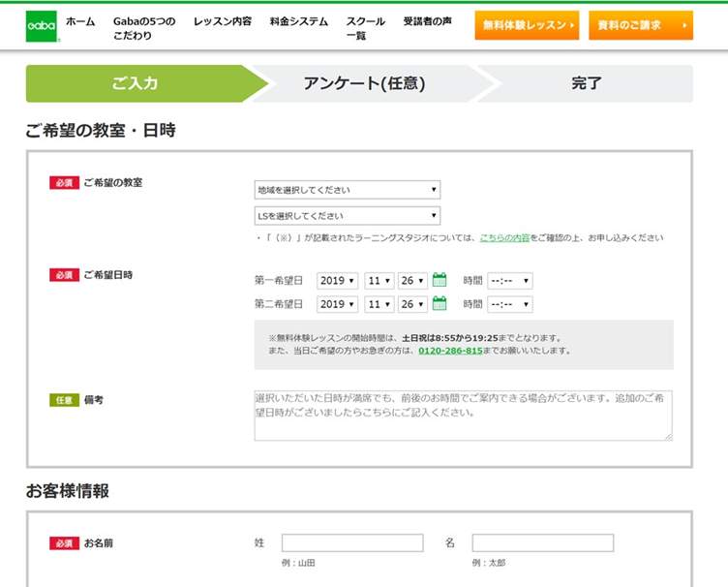
Task: Choose day dropdown for first preferred date
Action: 412,281
